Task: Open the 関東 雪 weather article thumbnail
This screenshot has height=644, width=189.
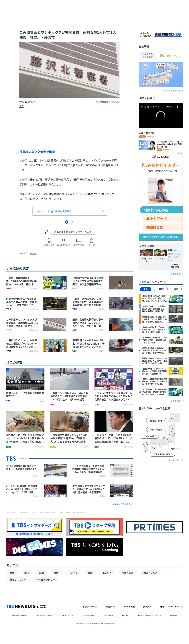Action: coord(55,283)
